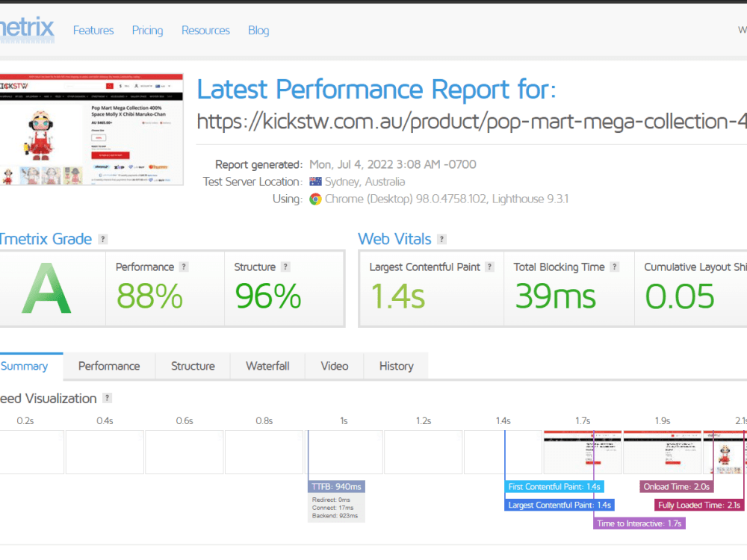Click the GTmetrix logo
Screen dimensions: 747x560
pos(27,30)
